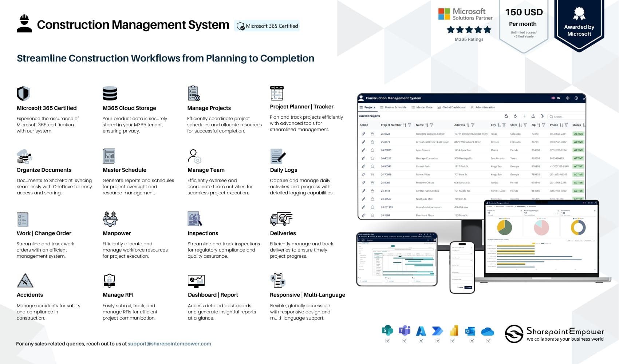This screenshot has height=364, width=619.
Task: Click the SharePoint app icon
Action: click(387, 331)
